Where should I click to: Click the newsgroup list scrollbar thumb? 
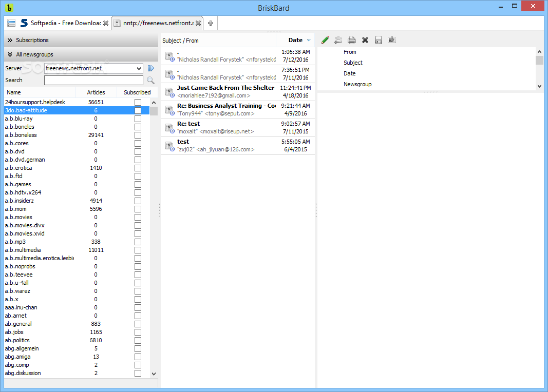coord(154,111)
